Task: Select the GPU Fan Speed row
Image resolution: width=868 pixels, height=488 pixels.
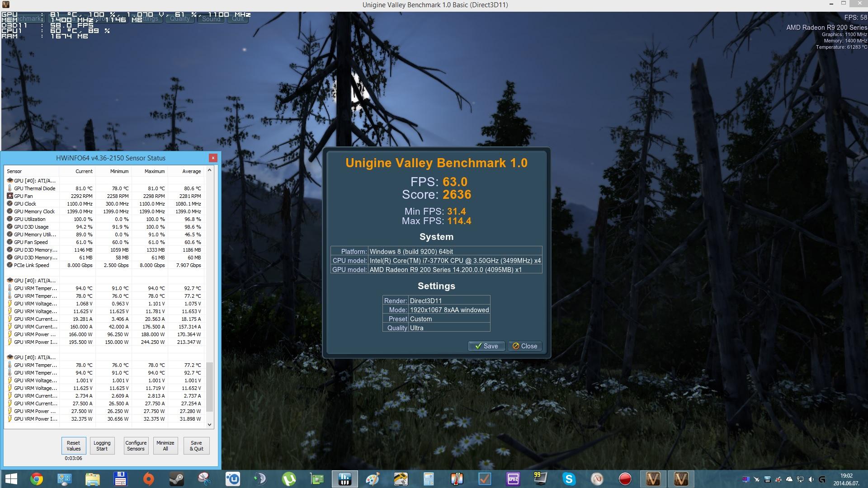Action: pos(104,242)
